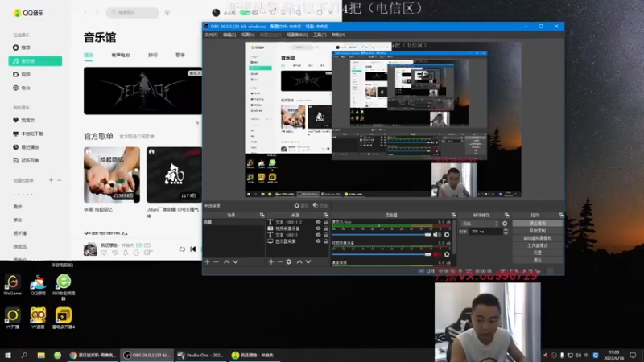Open OBS 场景集合(S) menu

[297, 35]
